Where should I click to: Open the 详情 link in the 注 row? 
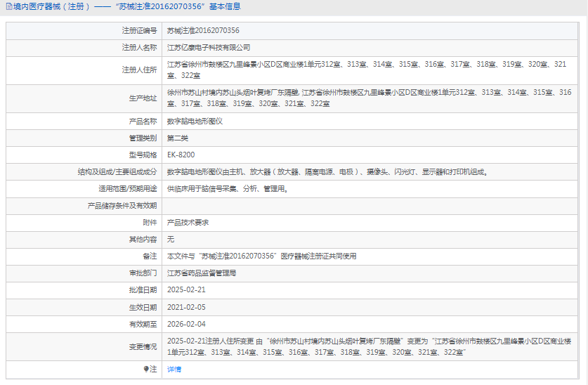(x=174, y=370)
